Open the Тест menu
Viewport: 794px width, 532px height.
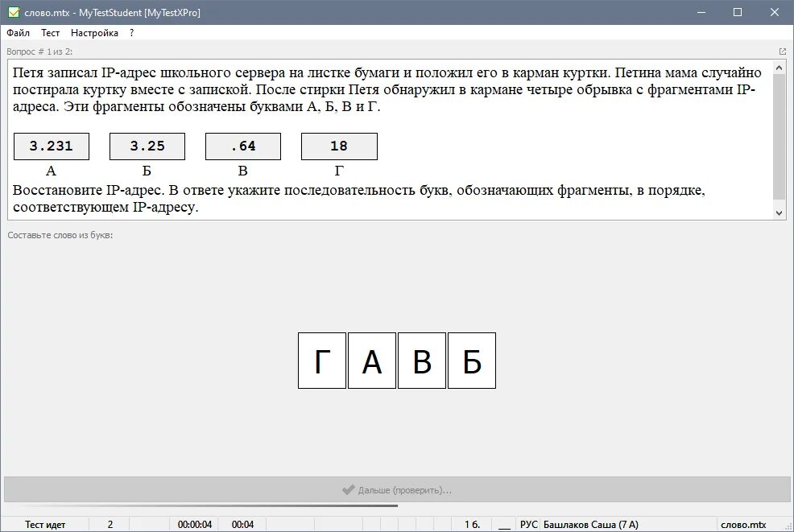click(x=50, y=33)
